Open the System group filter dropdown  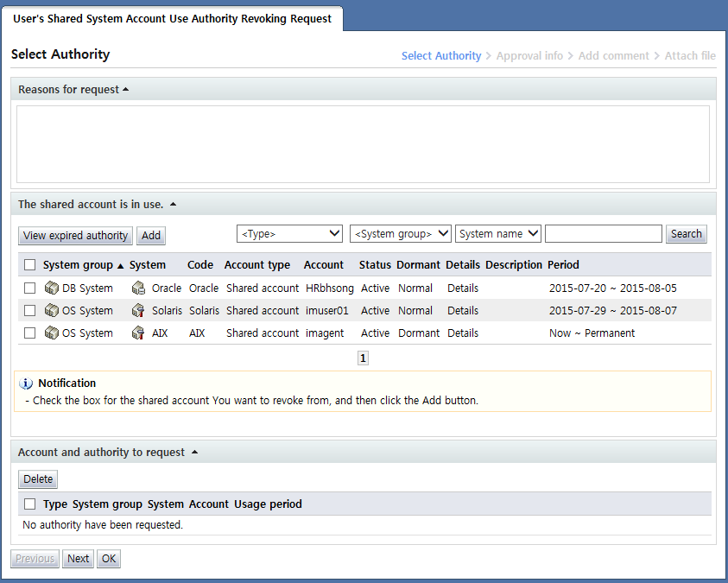[400, 234]
